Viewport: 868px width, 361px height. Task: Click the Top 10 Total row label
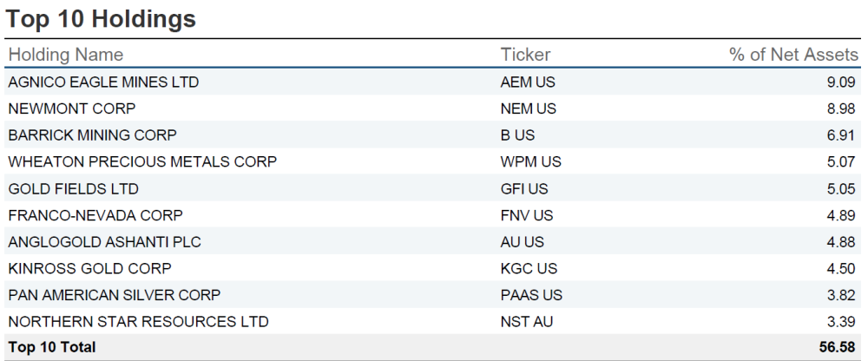(x=52, y=347)
